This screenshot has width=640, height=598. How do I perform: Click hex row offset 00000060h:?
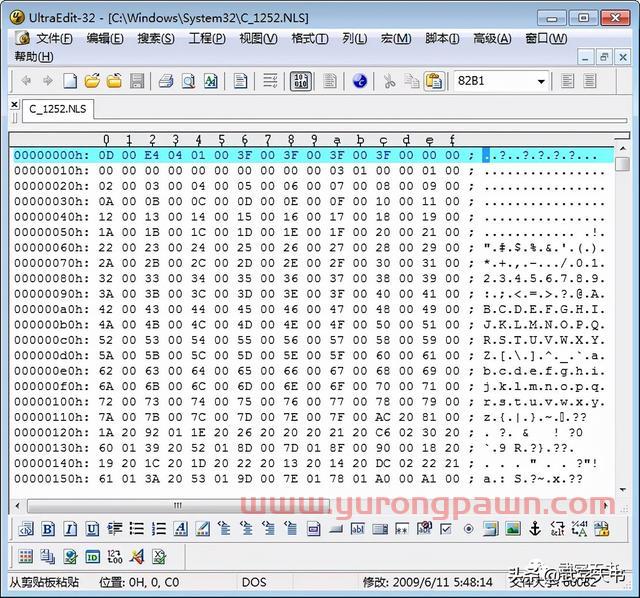[51, 248]
